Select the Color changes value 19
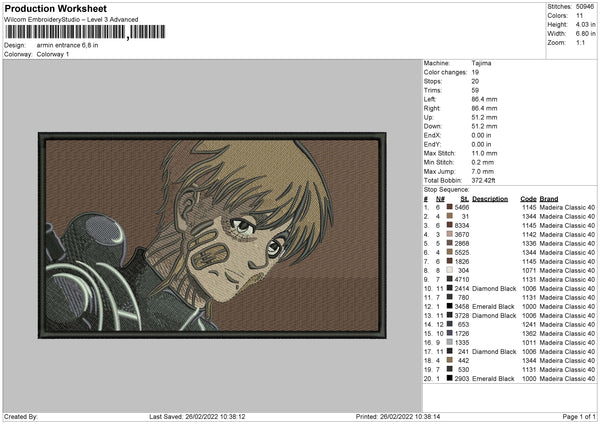This screenshot has width=600, height=424. pyautogui.click(x=475, y=72)
